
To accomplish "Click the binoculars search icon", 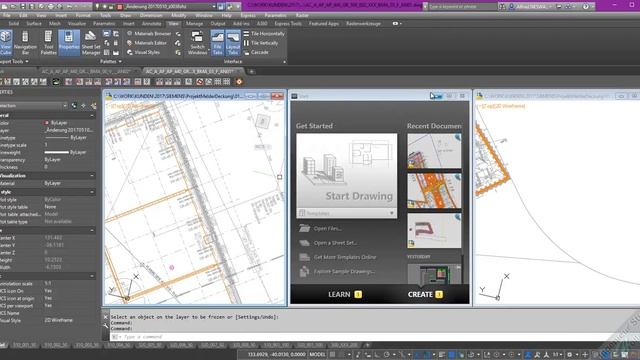I will tap(502, 7).
